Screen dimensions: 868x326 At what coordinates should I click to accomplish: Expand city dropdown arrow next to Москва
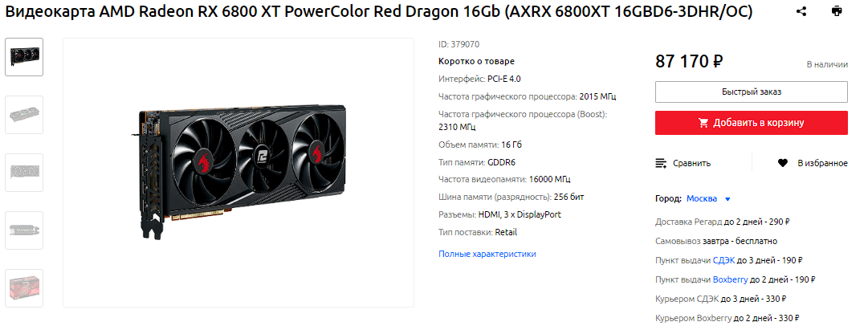coord(728,199)
